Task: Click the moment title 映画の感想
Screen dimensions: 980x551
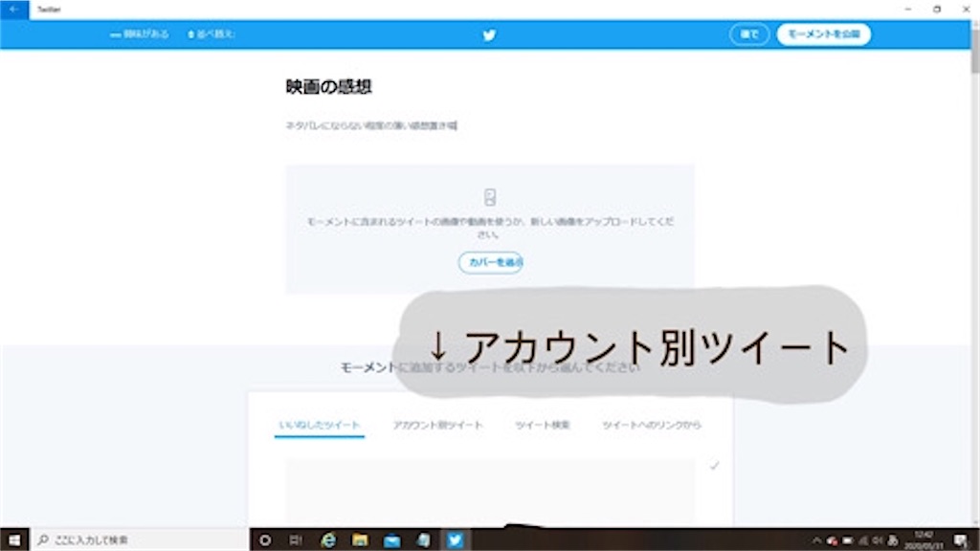Action: coord(329,87)
